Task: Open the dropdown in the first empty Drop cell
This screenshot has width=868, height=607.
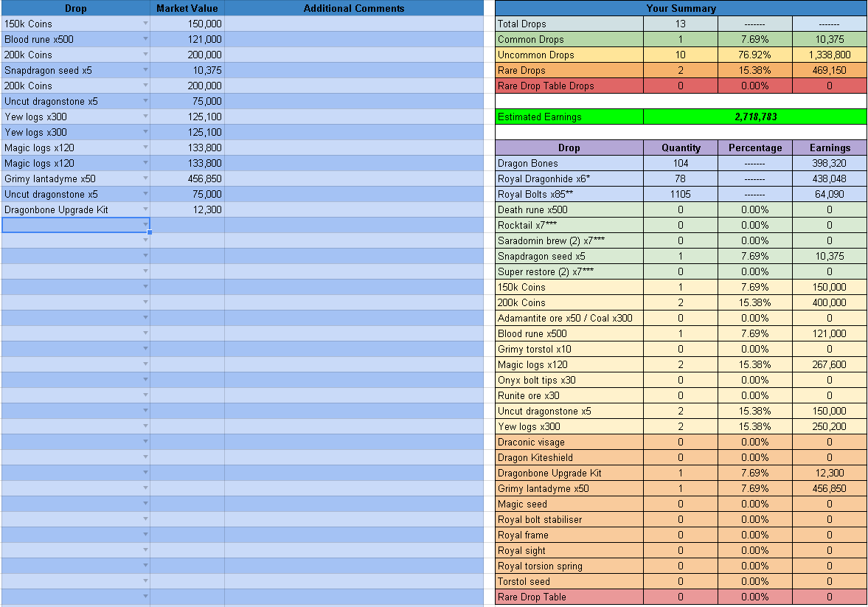Action: click(145, 225)
